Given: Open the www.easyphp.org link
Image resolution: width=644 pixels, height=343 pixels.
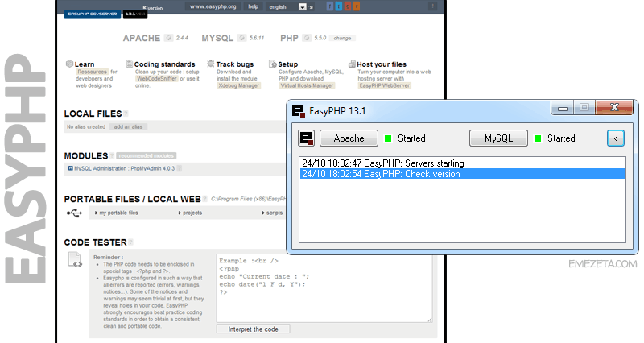Looking at the screenshot, I should 213,6.
